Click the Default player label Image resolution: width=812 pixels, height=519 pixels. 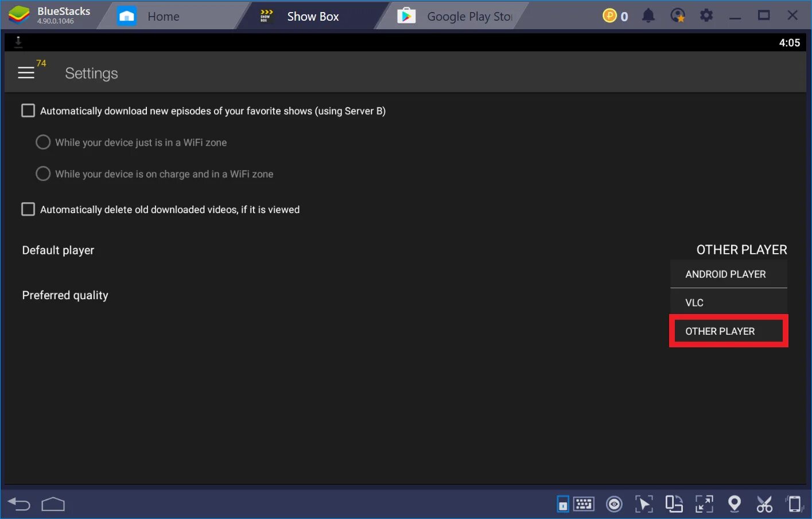[x=58, y=250]
